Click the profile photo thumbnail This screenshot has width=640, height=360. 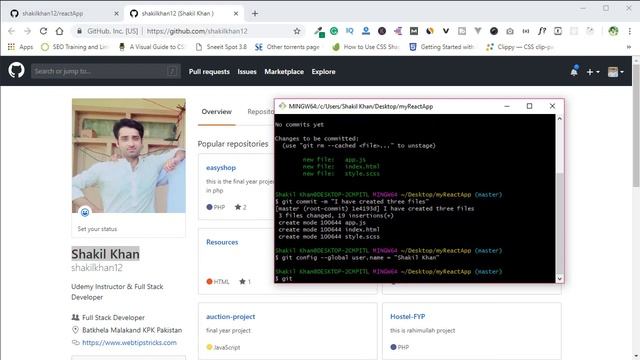click(x=129, y=156)
